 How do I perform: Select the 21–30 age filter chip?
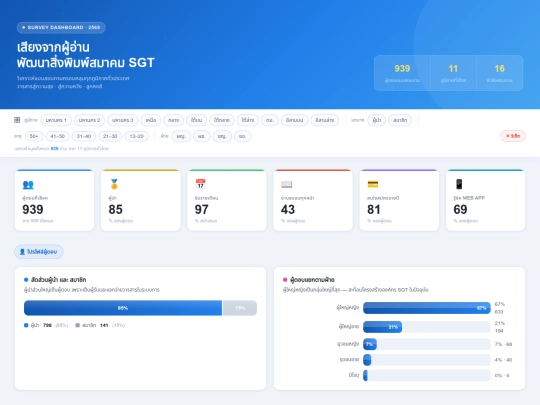110,136
